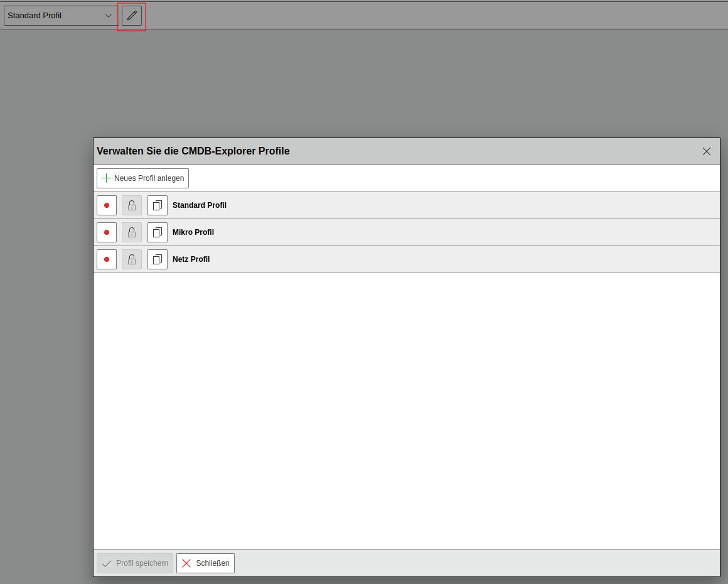Click the lock icon beside Standard Profil

(x=132, y=205)
